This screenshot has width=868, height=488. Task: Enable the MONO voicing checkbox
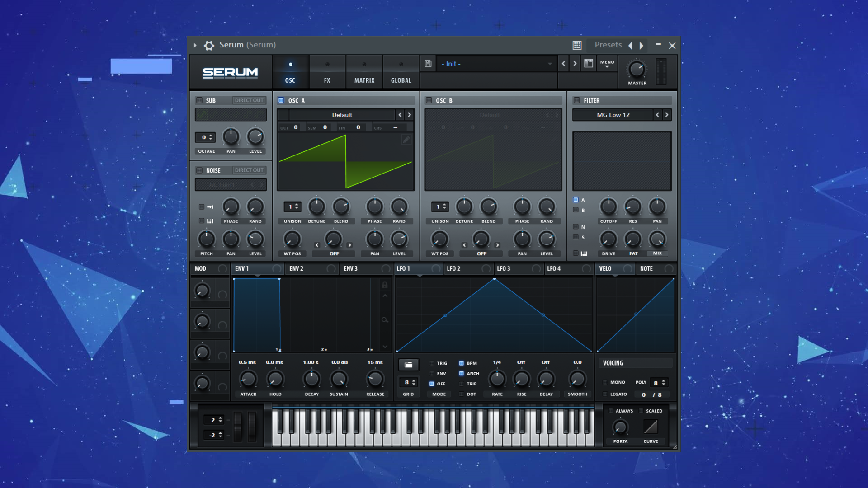coord(605,382)
